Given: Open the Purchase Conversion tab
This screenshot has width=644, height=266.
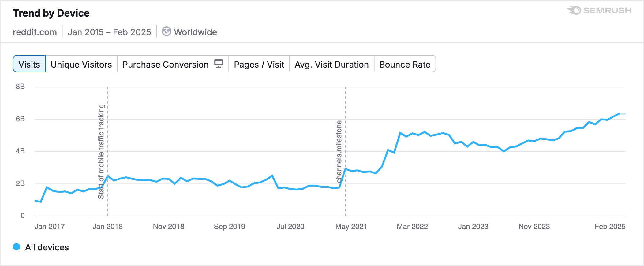Looking at the screenshot, I should (x=173, y=64).
